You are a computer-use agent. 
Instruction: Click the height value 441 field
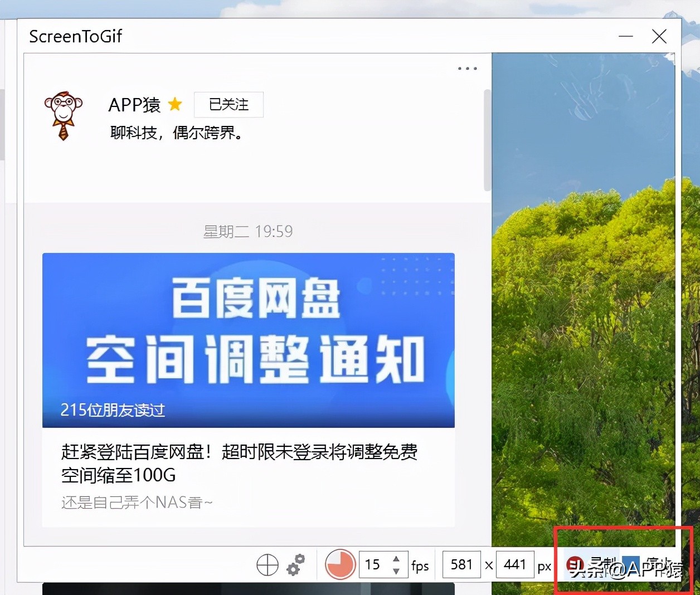coord(514,564)
